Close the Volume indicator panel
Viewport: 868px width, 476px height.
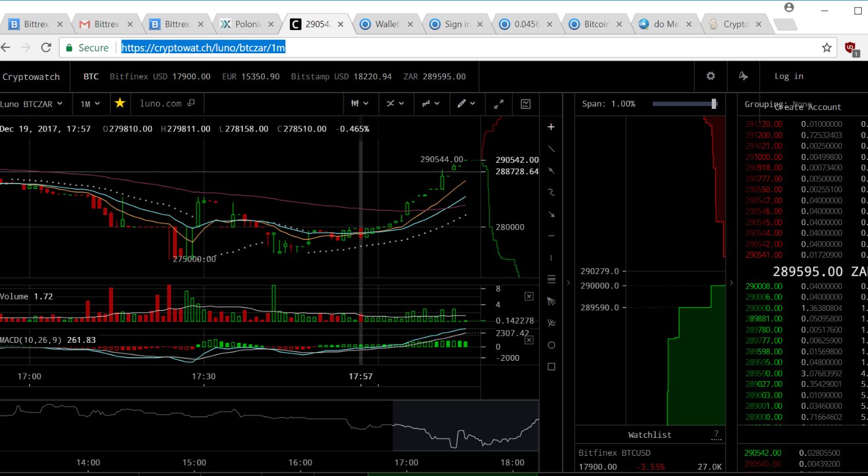pos(529,296)
